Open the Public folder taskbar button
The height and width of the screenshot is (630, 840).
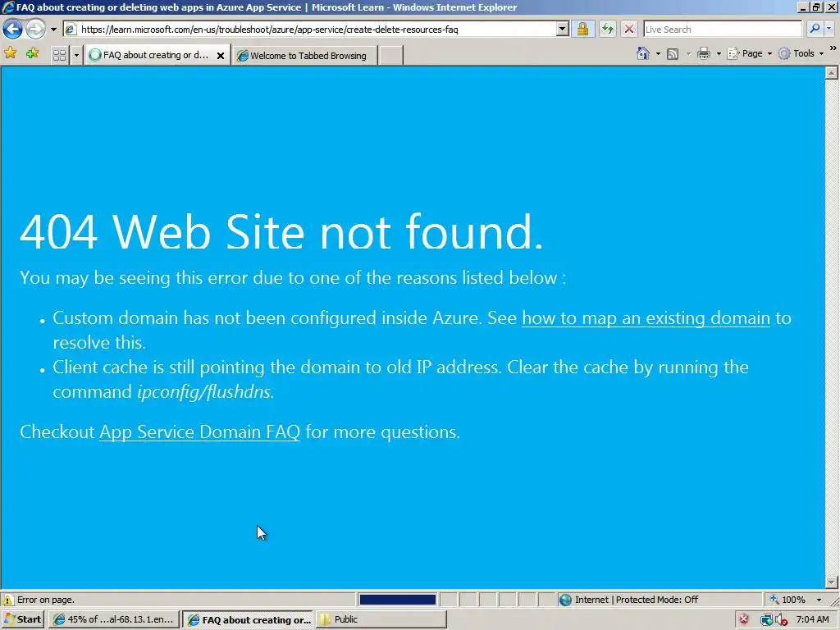click(x=381, y=619)
